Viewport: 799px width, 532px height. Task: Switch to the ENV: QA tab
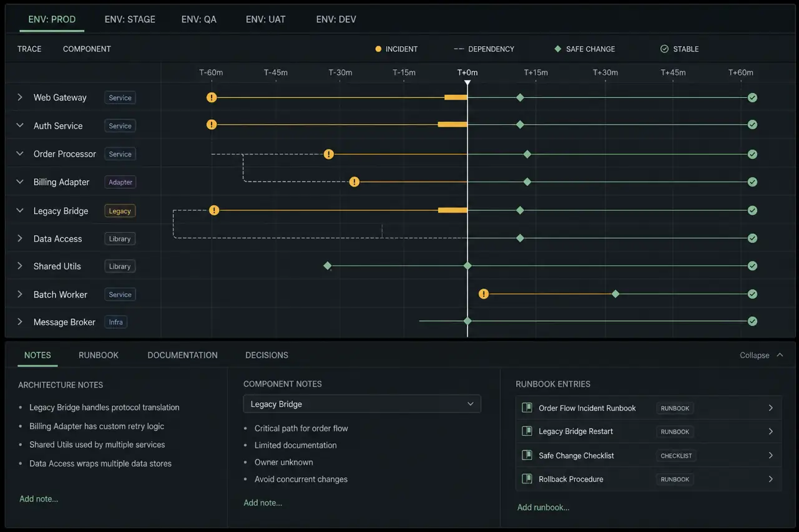[x=199, y=19]
